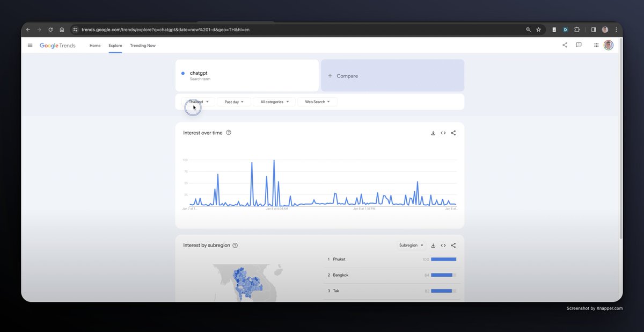Get embed code for Interest by subregion
Screen dimensions: 644x332
click(x=443, y=246)
